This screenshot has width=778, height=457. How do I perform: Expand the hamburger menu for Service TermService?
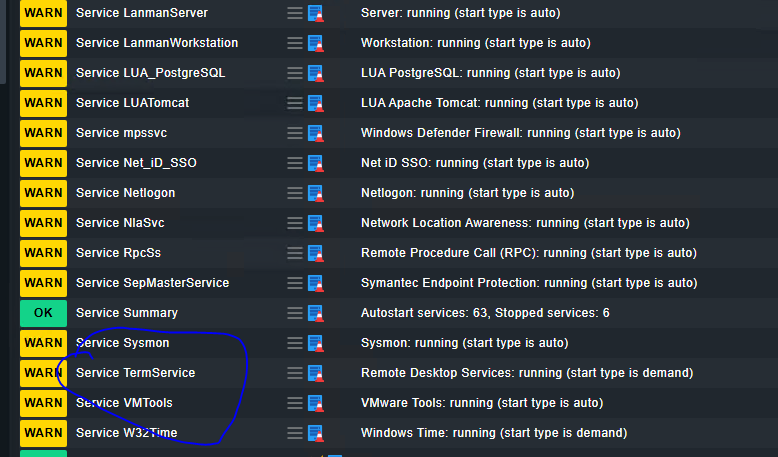pyautogui.click(x=294, y=373)
